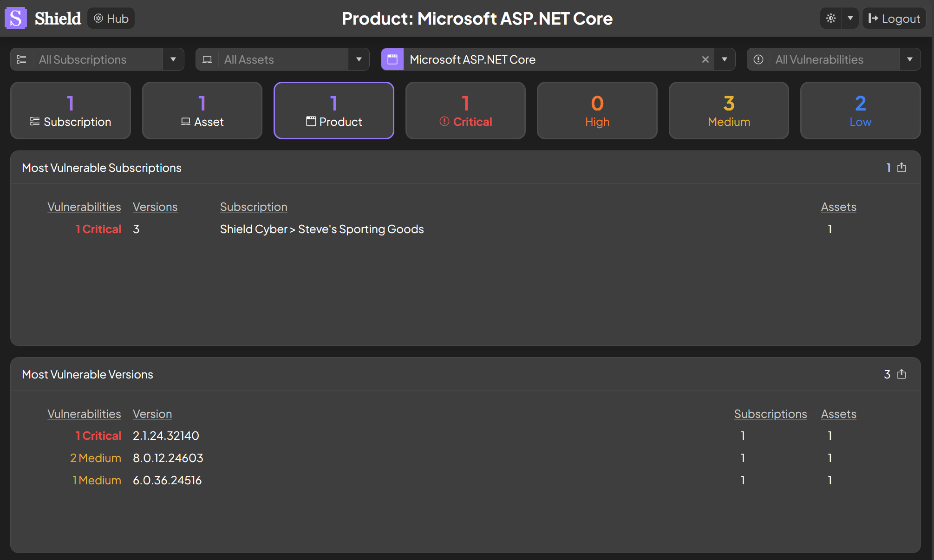Click the purple product filter calendar icon

(x=392, y=59)
